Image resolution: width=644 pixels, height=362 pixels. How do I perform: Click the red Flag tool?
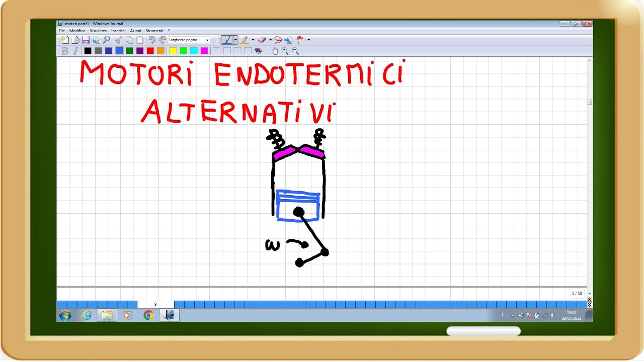coord(300,40)
